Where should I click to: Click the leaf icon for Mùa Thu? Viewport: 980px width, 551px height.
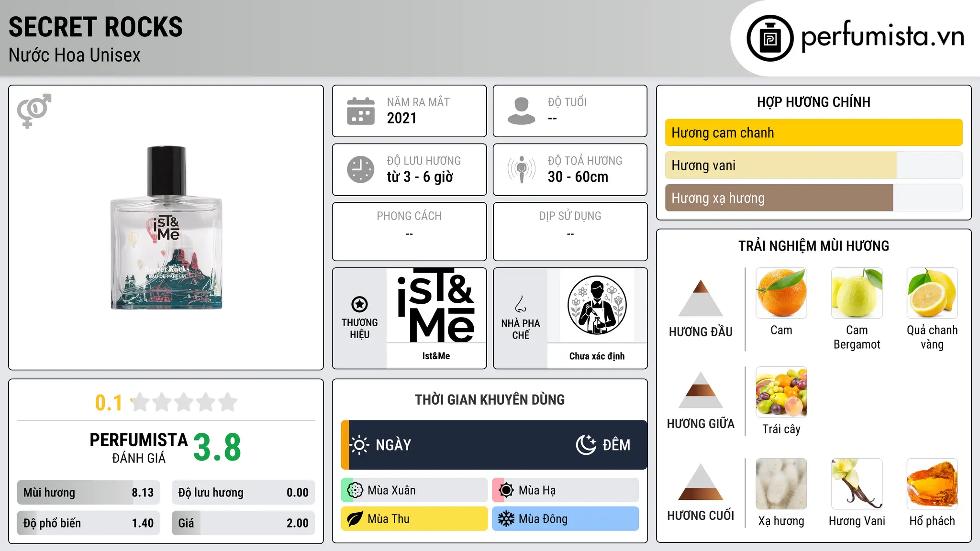[355, 519]
